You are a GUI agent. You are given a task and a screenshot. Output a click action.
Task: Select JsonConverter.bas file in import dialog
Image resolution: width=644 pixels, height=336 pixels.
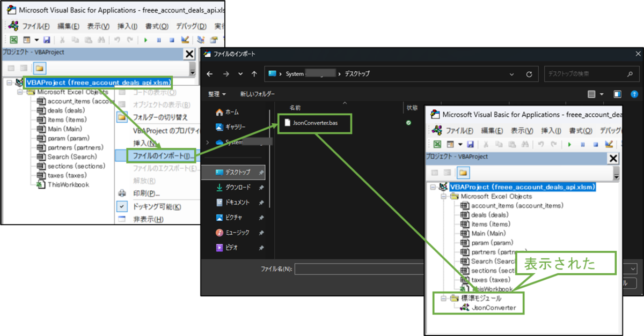314,123
